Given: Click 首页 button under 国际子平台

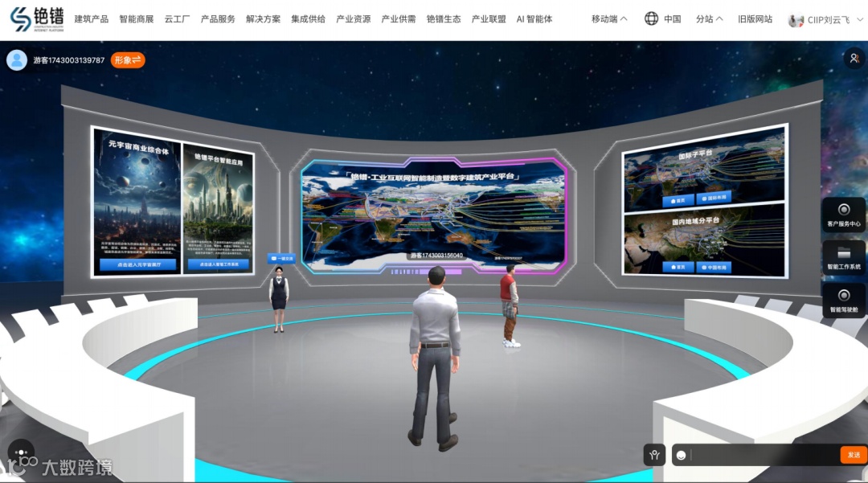Looking at the screenshot, I should 678,201.
